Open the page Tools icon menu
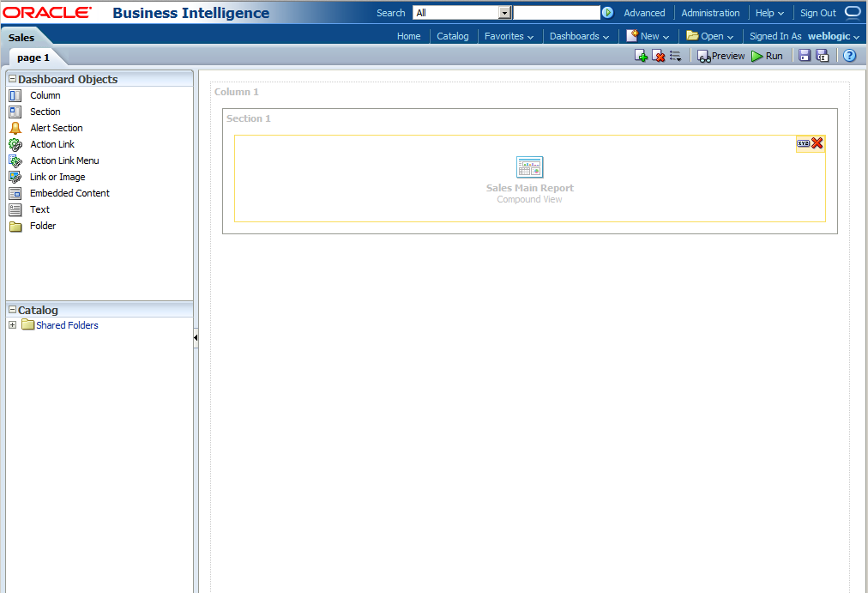Screen dimensions: 868x593 pos(676,55)
